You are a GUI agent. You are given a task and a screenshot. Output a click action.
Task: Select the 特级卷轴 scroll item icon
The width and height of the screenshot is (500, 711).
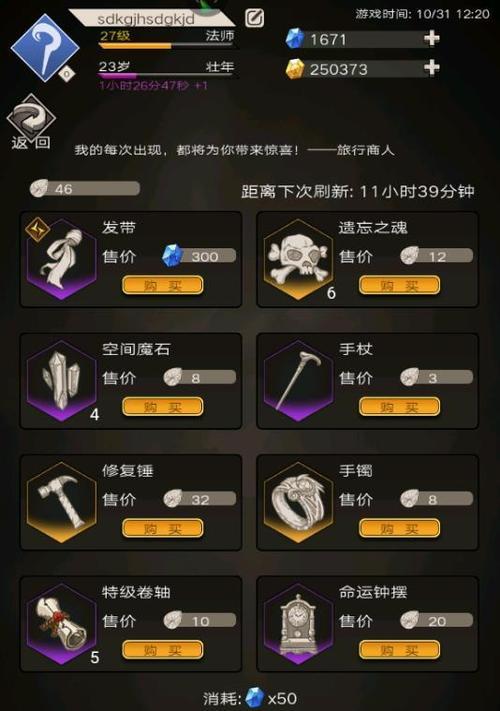[61, 623]
